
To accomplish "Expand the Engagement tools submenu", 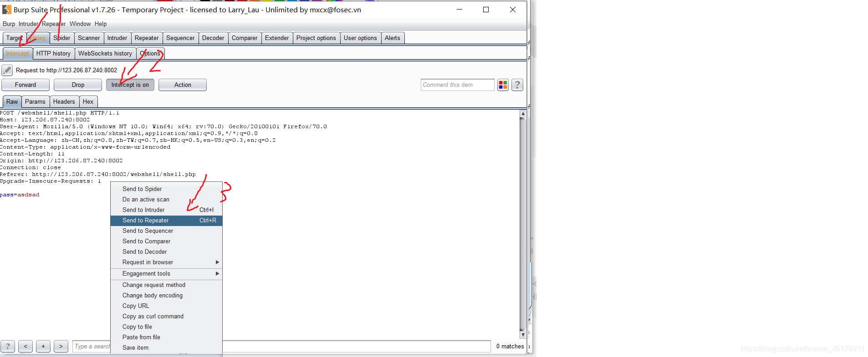I will point(166,274).
